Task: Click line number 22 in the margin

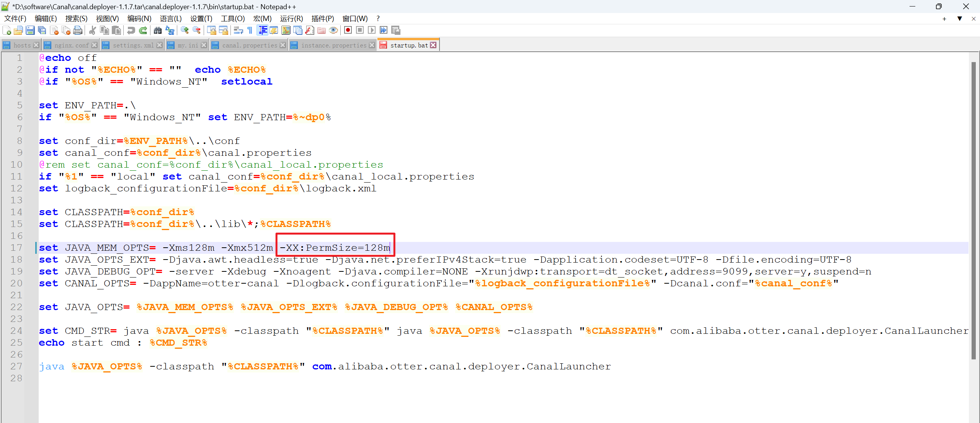Action: 16,307
